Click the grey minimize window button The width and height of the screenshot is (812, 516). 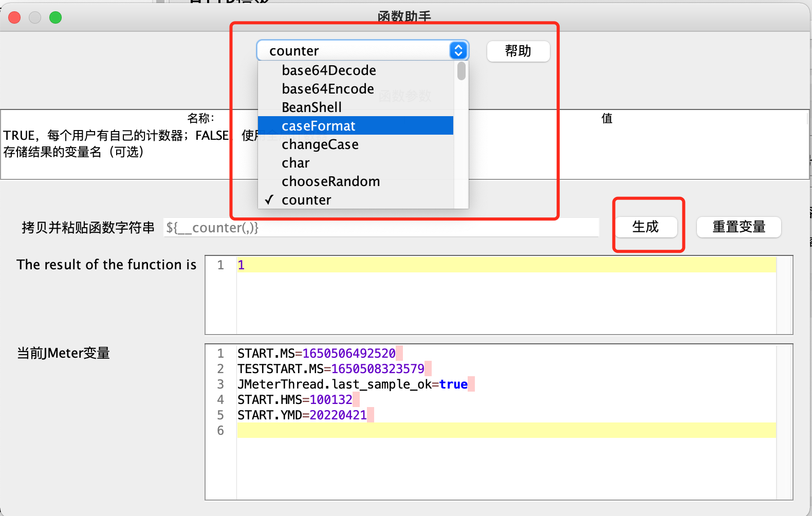pyautogui.click(x=35, y=17)
